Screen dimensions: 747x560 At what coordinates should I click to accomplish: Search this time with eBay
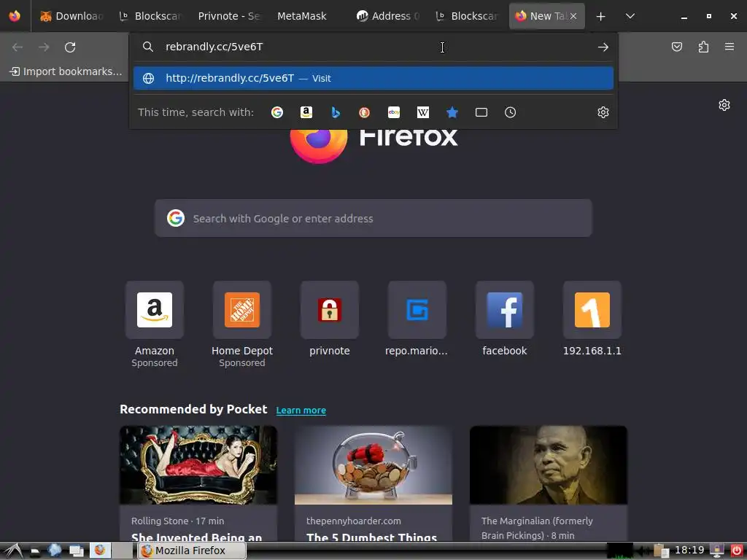[x=394, y=112]
